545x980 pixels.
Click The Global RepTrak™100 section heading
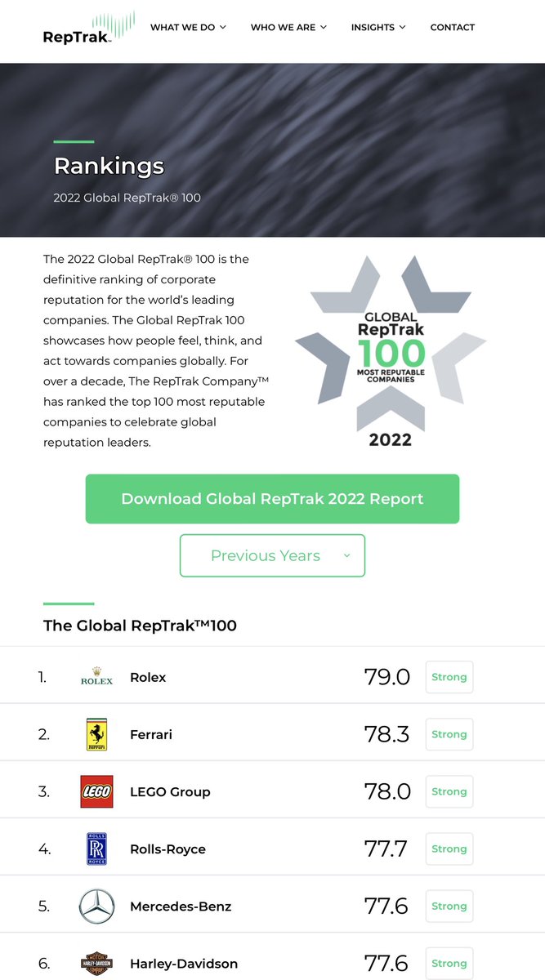coord(140,626)
